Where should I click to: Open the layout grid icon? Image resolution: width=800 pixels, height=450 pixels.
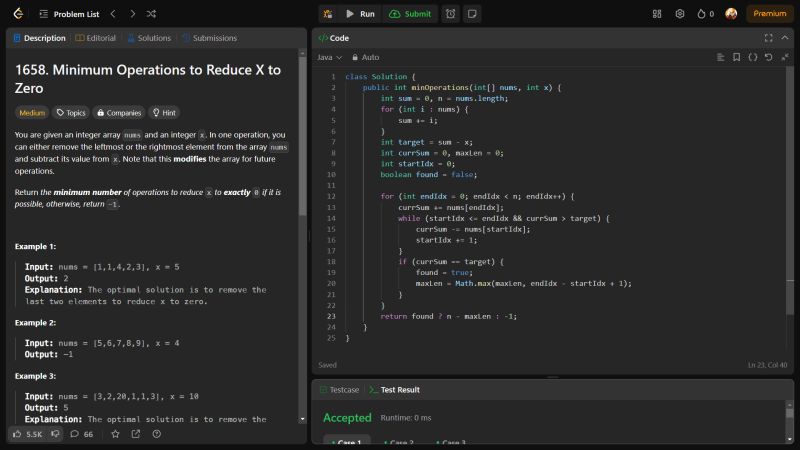click(657, 14)
